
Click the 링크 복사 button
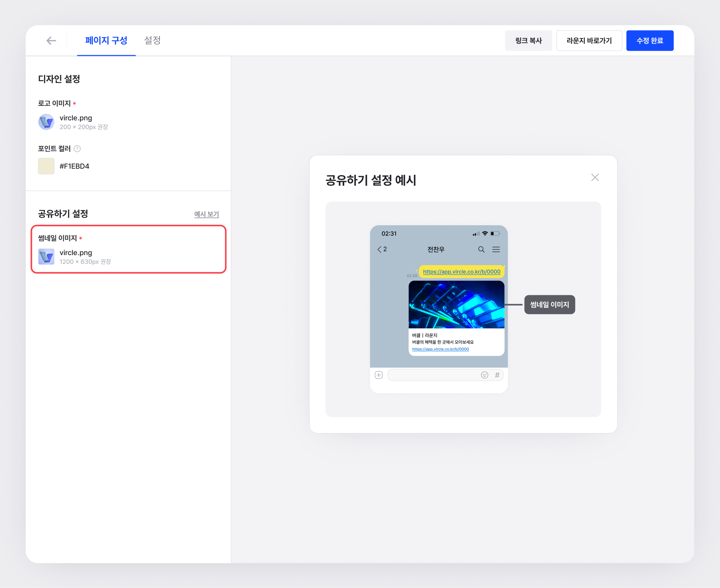click(x=528, y=41)
